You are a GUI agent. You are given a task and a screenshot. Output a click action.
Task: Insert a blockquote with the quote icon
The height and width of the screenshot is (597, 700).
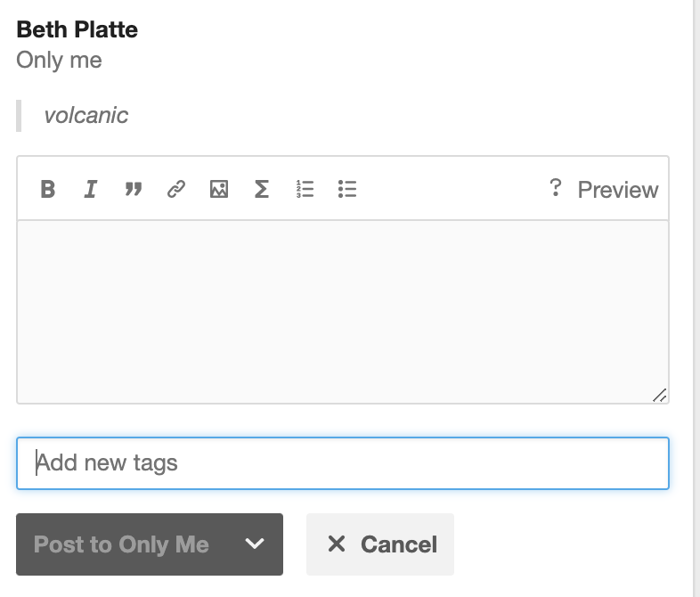click(x=134, y=189)
